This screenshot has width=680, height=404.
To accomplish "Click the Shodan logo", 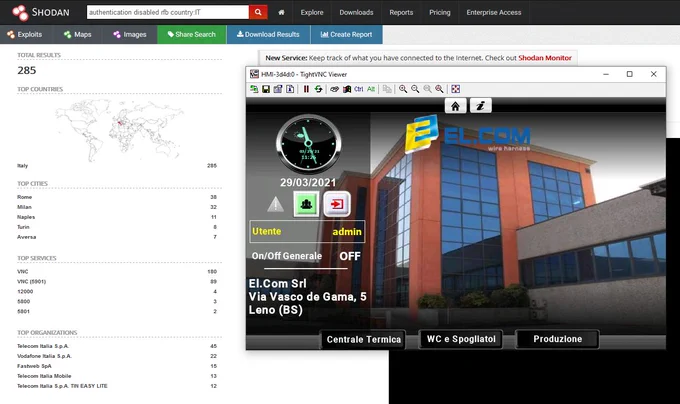I will click(x=40, y=12).
